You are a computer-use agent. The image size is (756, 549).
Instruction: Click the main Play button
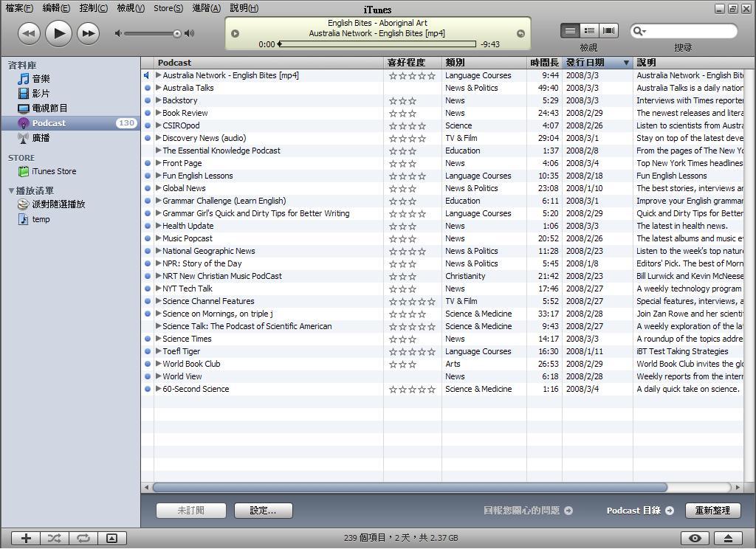[58, 33]
